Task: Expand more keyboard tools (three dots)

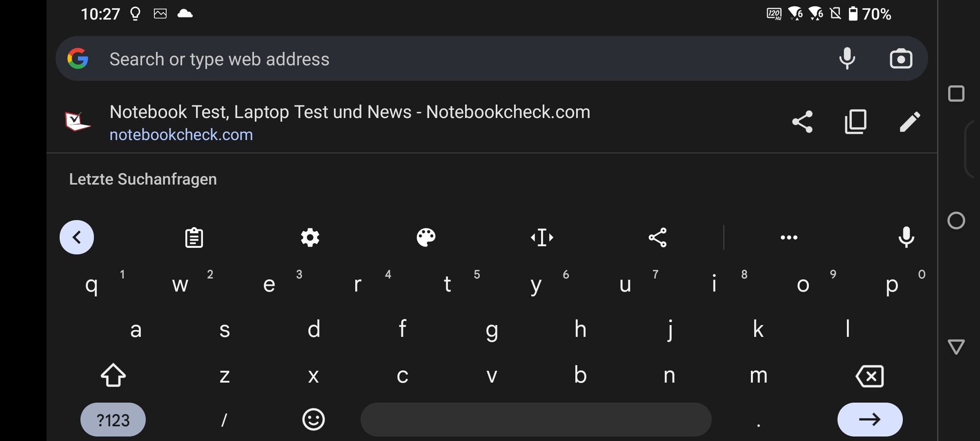Action: click(x=789, y=237)
